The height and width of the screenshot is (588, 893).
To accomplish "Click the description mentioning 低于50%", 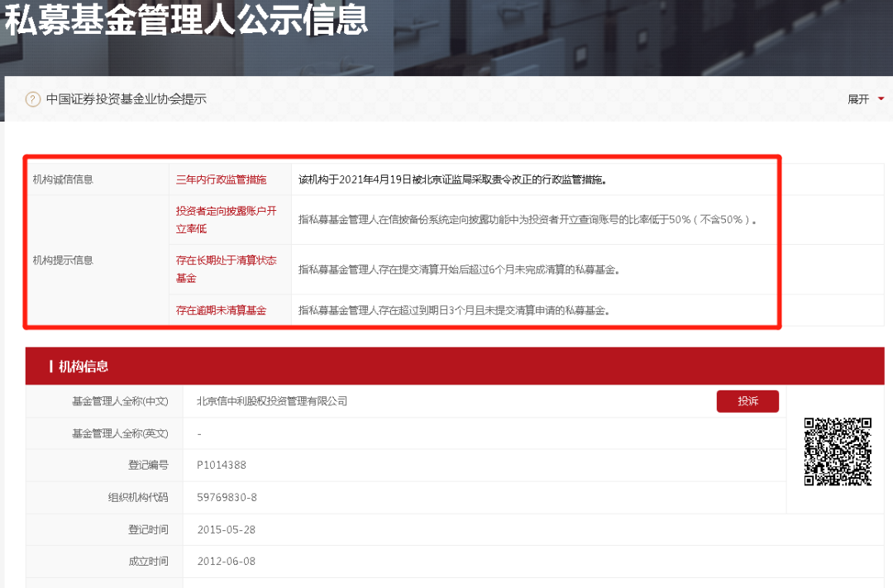I will coord(528,220).
